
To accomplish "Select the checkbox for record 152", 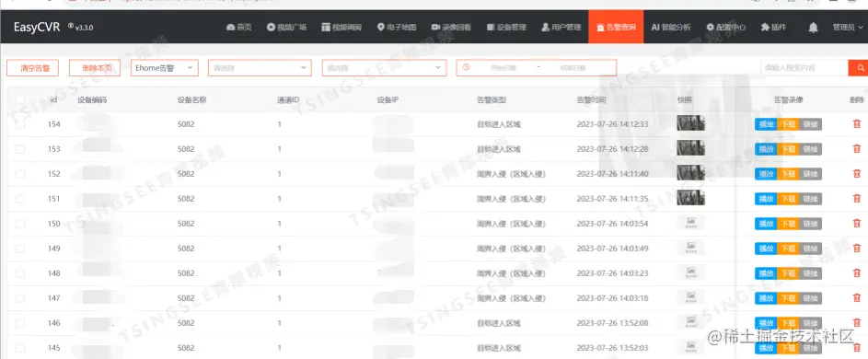I will (x=20, y=174).
